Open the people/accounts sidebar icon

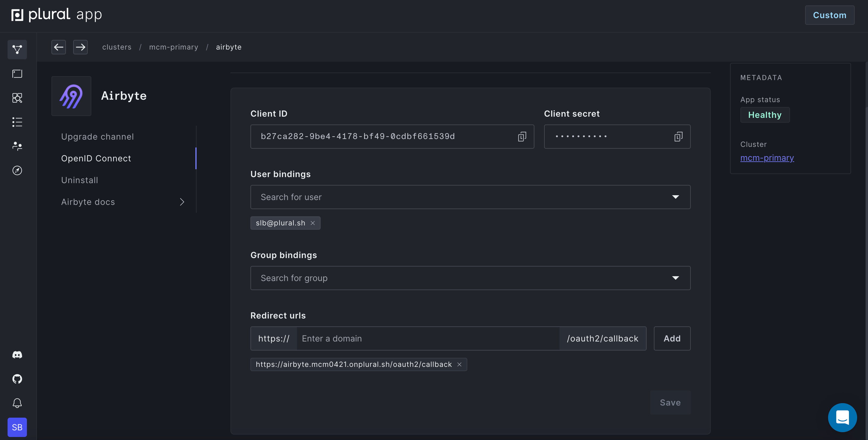coord(17,146)
